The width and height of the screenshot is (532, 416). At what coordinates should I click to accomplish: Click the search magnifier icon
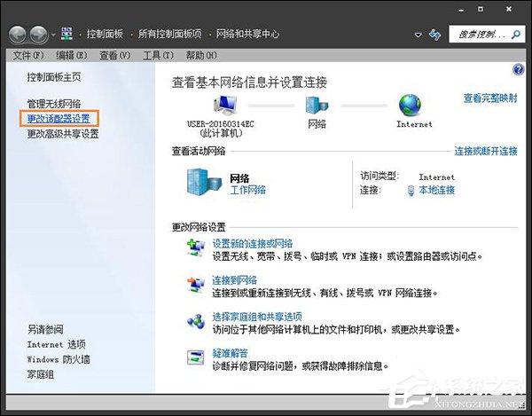pyautogui.click(x=516, y=35)
